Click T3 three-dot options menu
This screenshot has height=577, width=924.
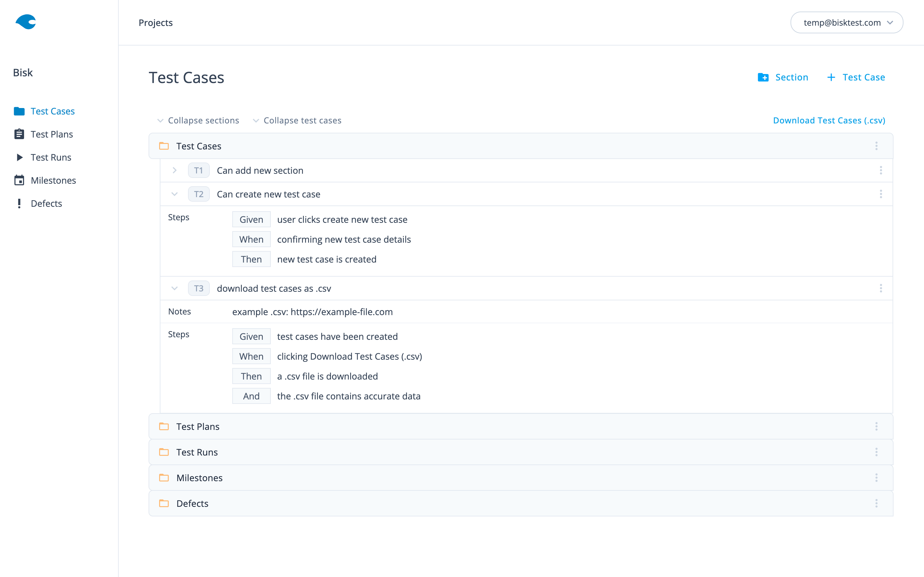coord(881,288)
